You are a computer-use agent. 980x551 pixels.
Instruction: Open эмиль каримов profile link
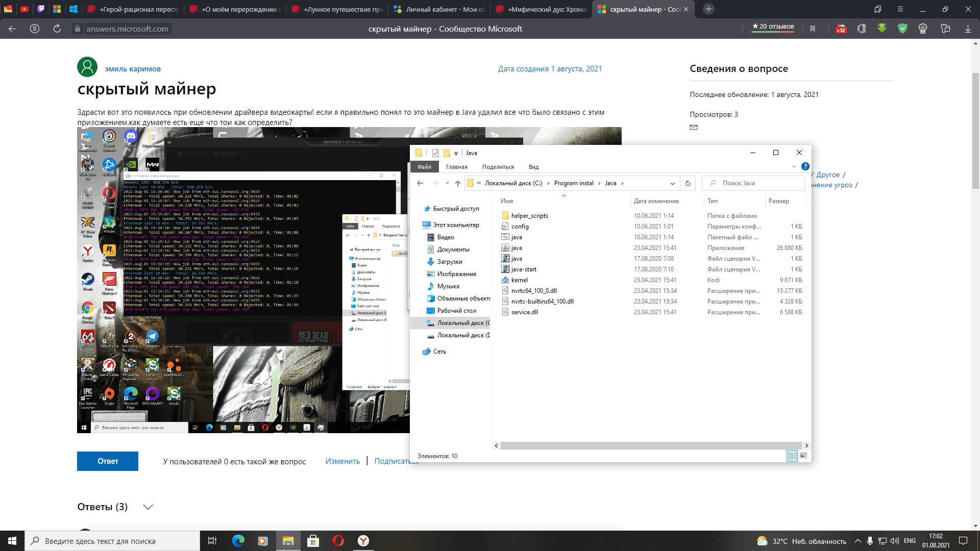(x=133, y=69)
